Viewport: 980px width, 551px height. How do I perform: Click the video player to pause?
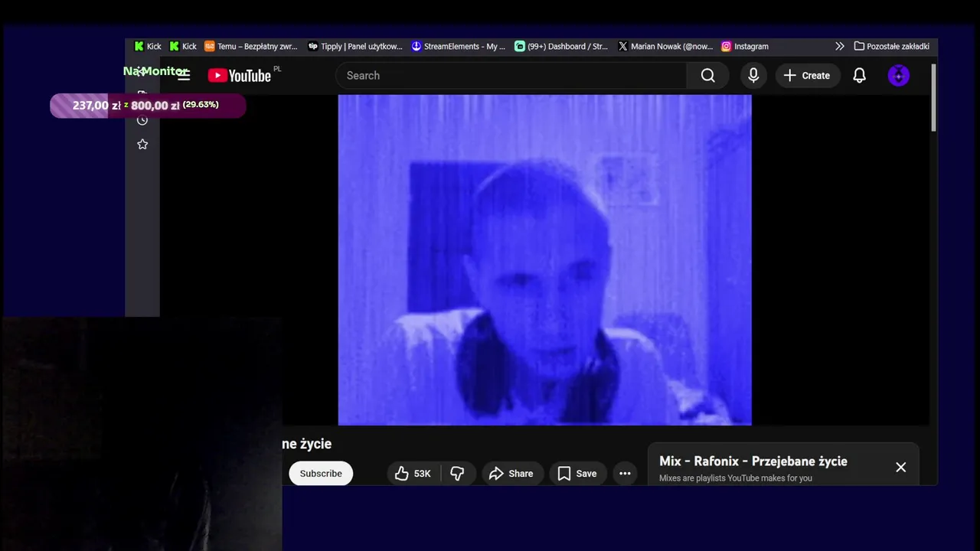pyautogui.click(x=544, y=259)
